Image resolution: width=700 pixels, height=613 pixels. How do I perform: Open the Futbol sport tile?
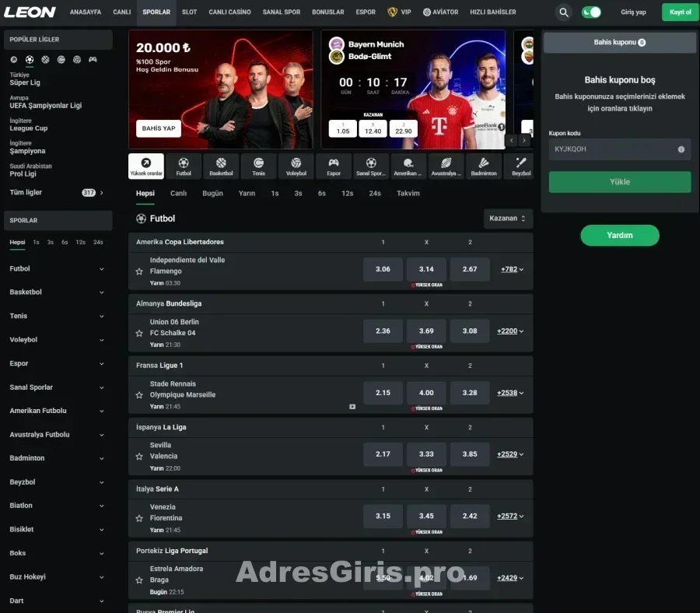coord(184,166)
